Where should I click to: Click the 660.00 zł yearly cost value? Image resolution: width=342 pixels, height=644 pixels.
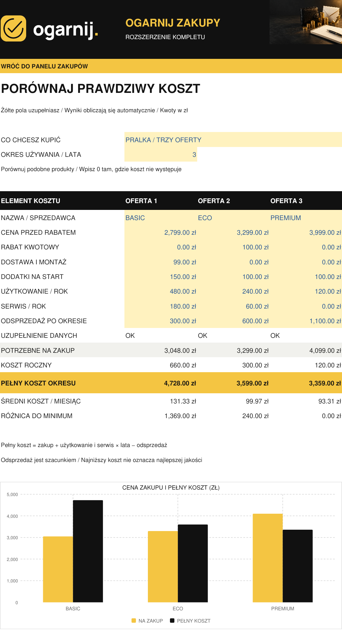[183, 365]
